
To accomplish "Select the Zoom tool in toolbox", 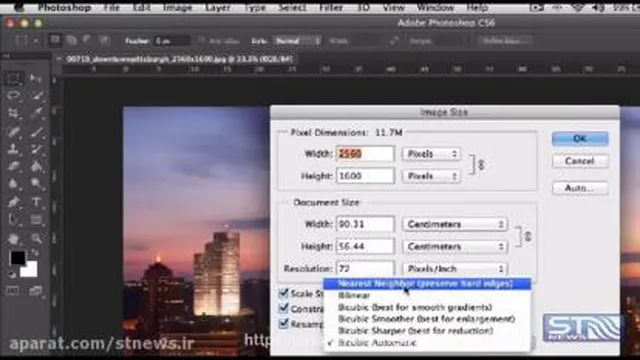I will (36, 238).
